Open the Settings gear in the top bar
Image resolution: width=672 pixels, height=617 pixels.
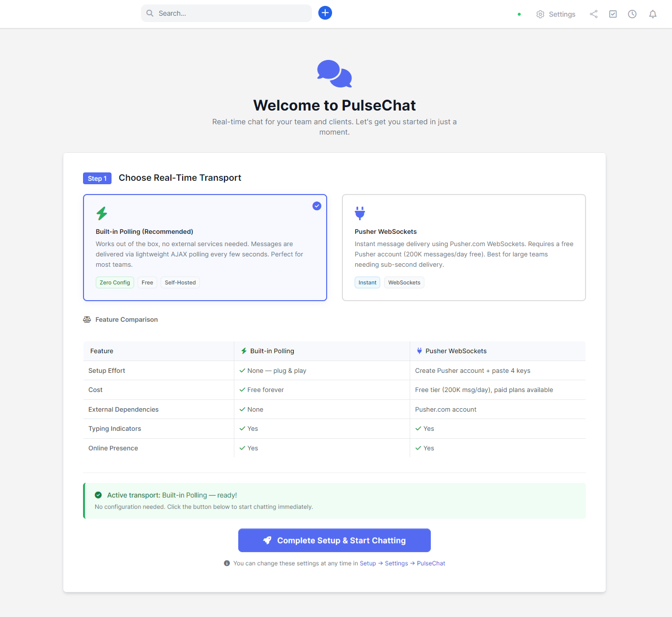click(540, 14)
